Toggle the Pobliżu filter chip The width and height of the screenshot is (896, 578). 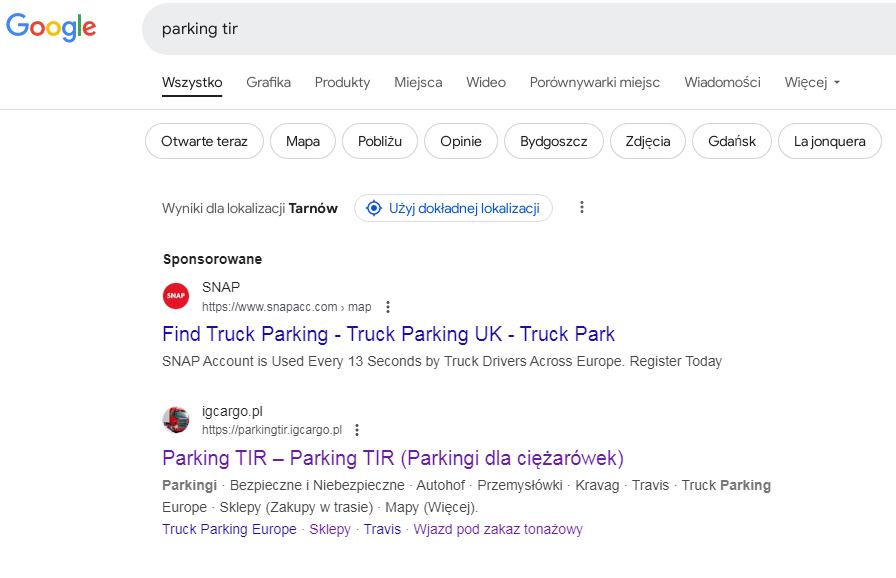pyautogui.click(x=380, y=141)
